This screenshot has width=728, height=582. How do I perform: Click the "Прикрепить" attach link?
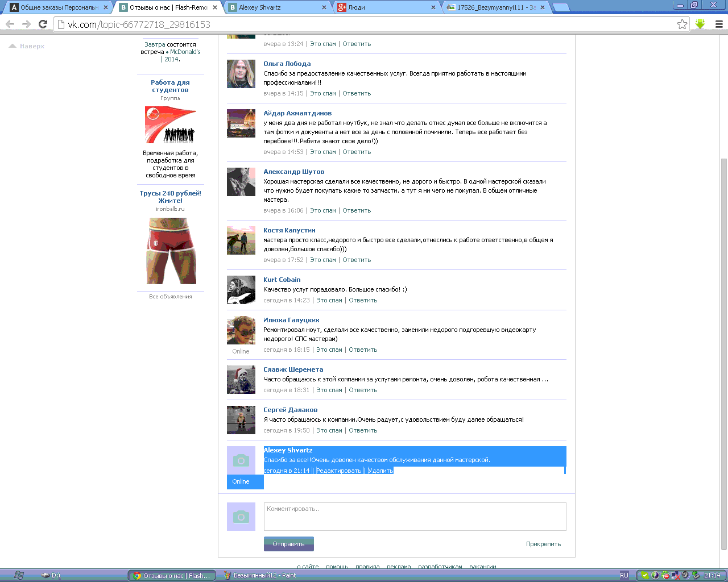(543, 544)
